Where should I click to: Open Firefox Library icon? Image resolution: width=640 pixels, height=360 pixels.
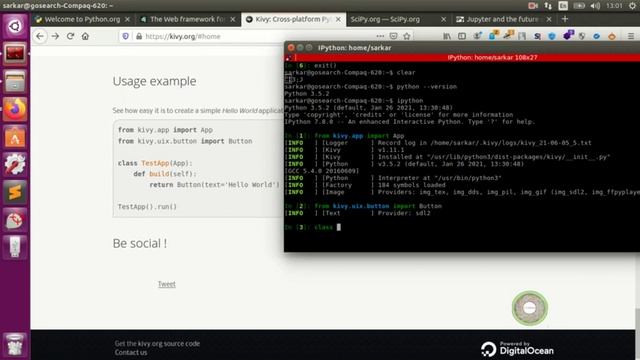coord(447,36)
